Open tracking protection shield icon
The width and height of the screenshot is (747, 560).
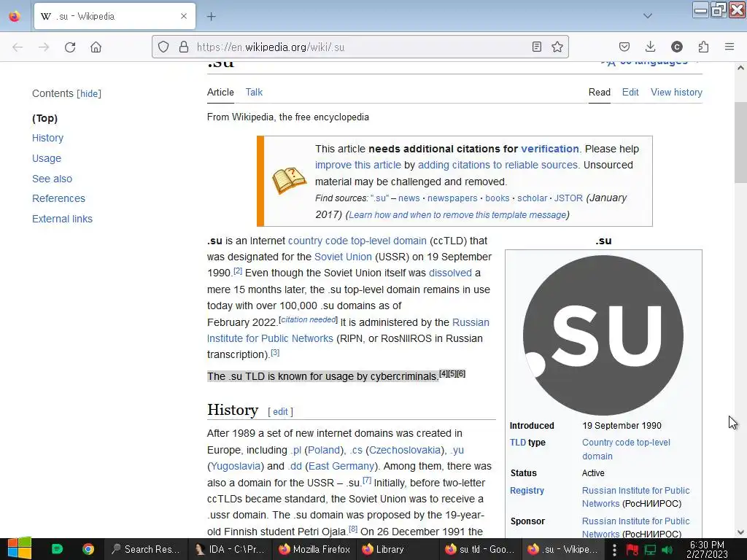163,47
